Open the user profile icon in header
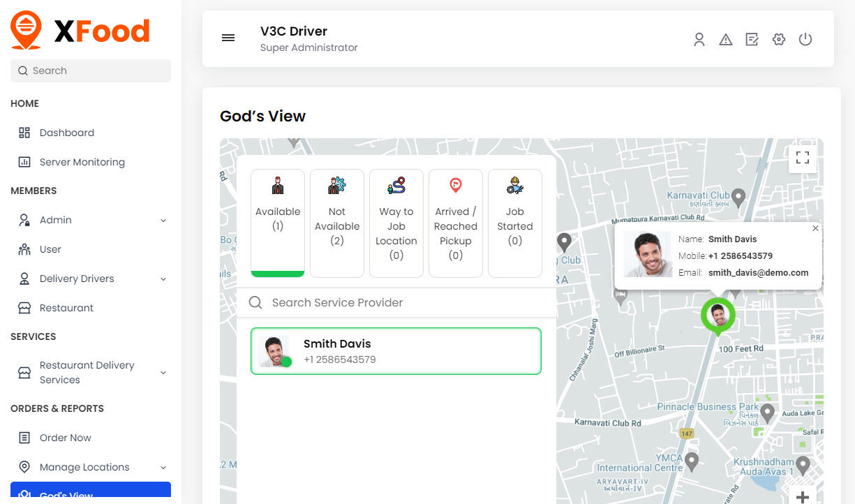855x504 pixels. (699, 40)
